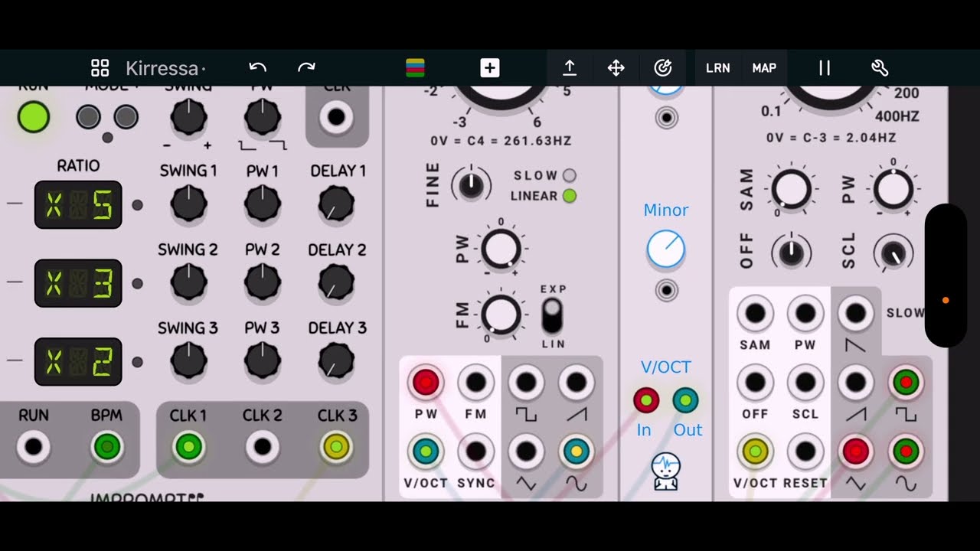
Task: Click oscillator sine wave output jack
Action: click(x=577, y=452)
